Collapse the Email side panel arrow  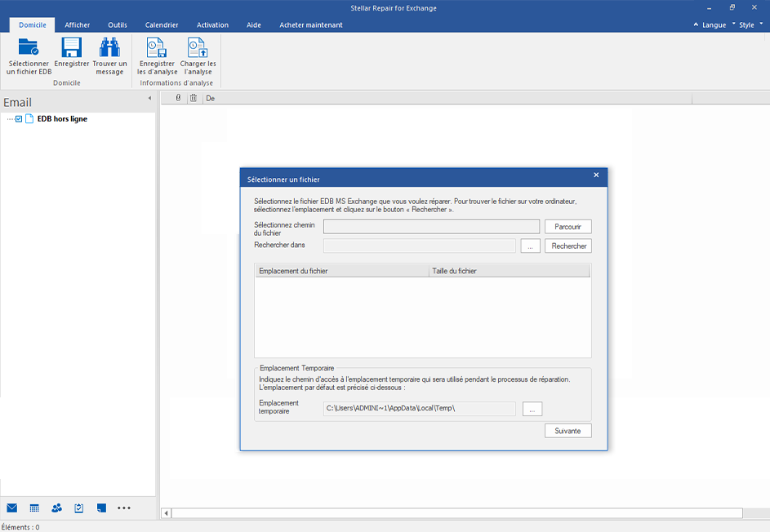(149, 98)
